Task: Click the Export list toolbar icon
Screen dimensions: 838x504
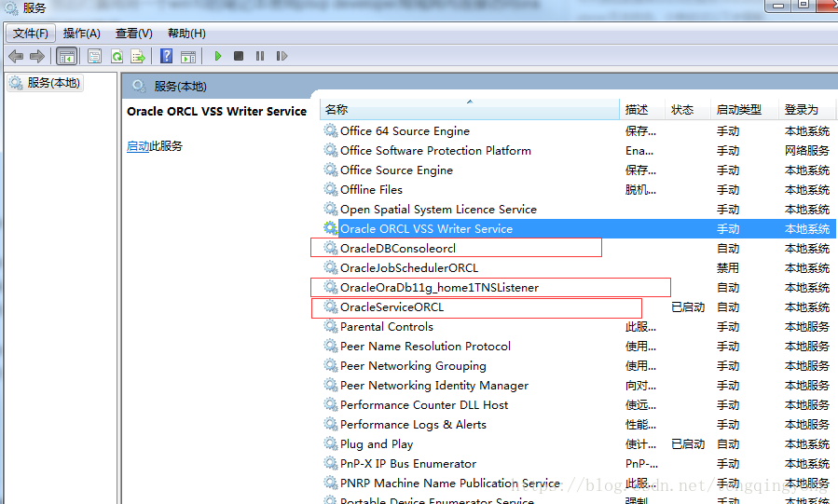Action: point(138,56)
